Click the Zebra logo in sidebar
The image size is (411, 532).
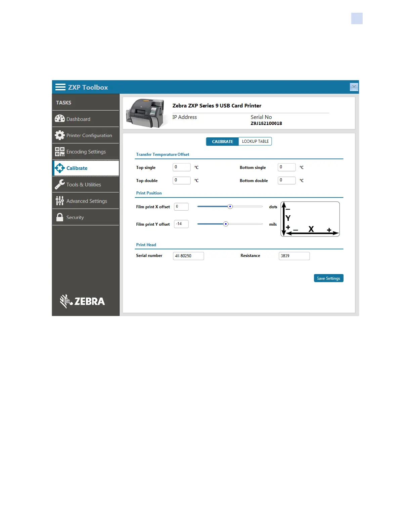coord(82,301)
